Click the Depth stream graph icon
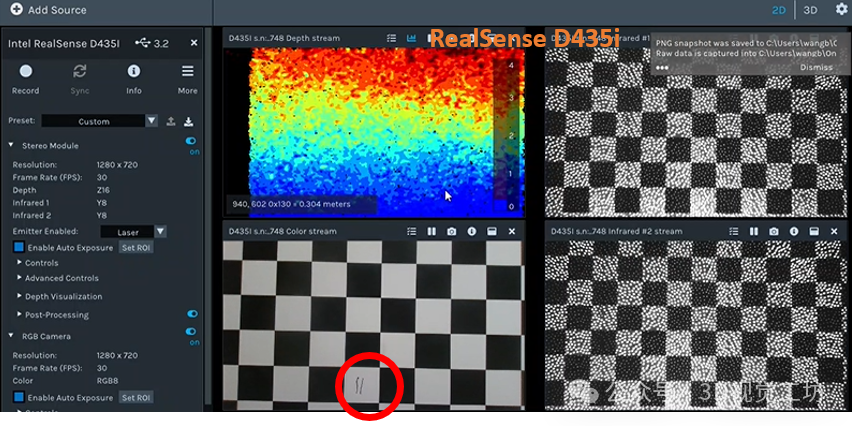852x426 pixels. tap(411, 38)
